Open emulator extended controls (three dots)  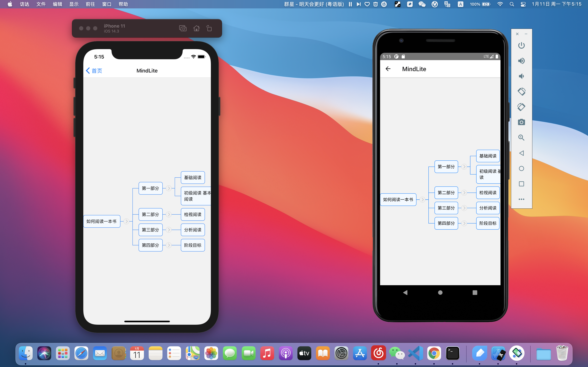(x=521, y=199)
